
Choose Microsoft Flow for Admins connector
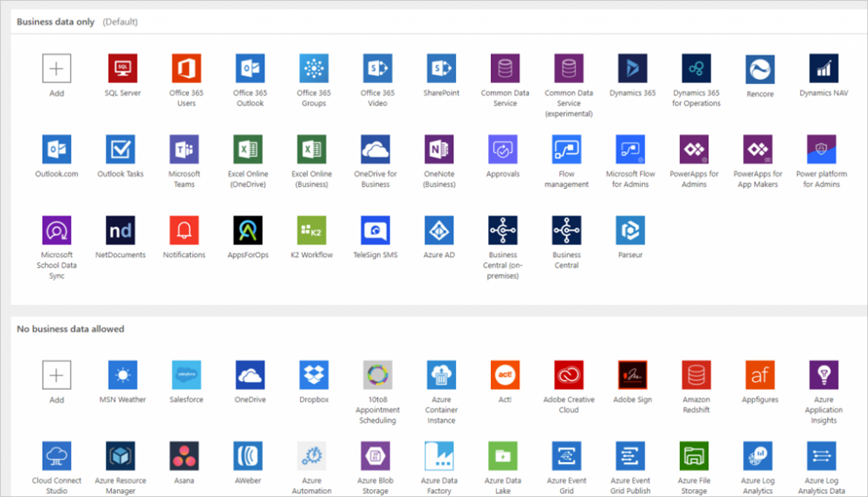tap(631, 149)
